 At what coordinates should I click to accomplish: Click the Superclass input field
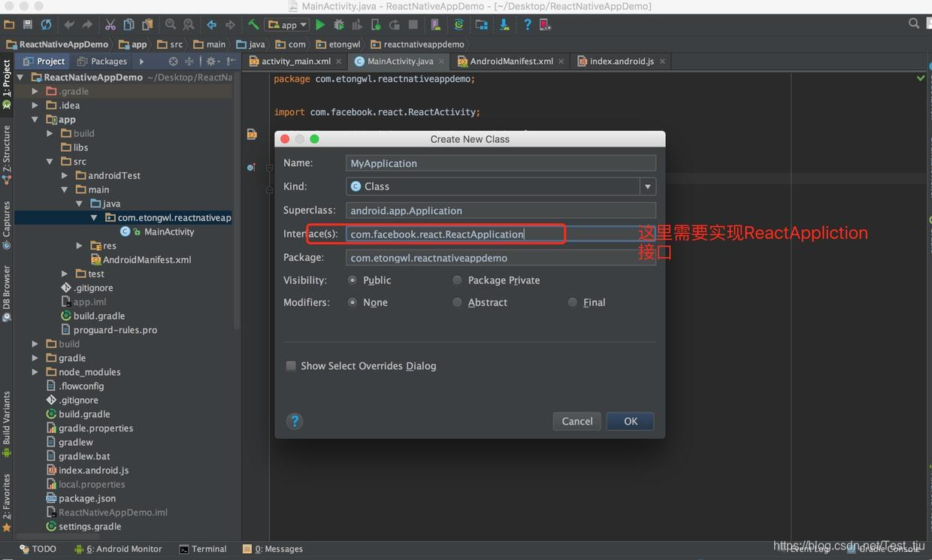tap(501, 210)
